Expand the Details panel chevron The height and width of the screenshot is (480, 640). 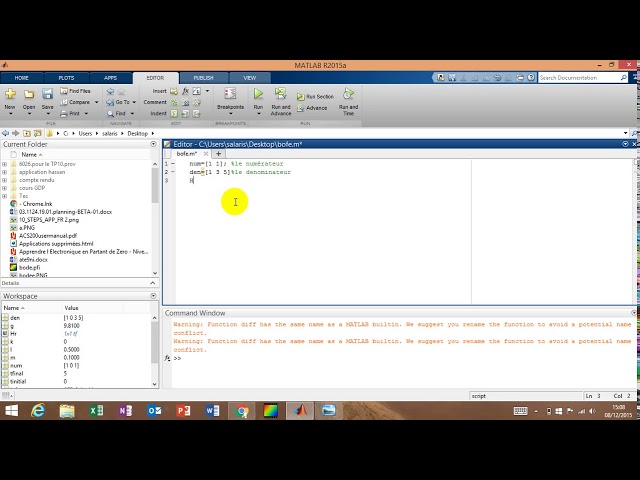coord(153,283)
